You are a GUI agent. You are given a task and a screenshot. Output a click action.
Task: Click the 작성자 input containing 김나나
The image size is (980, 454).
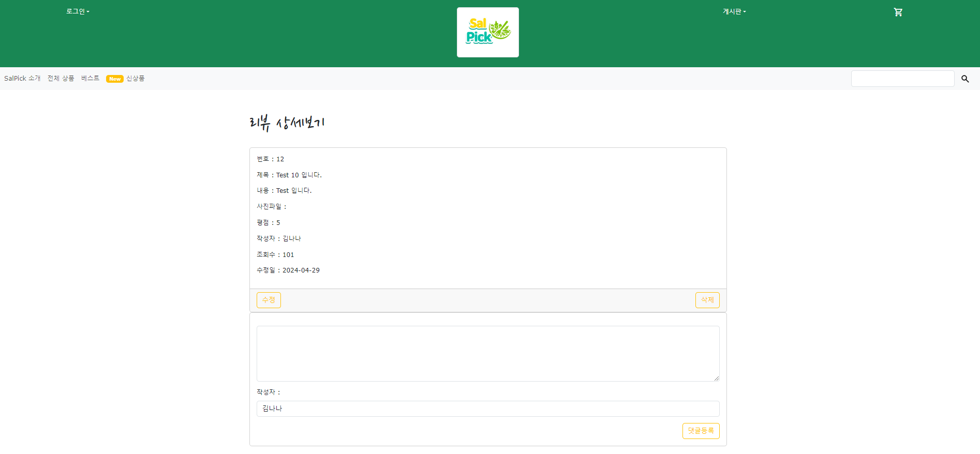[488, 408]
